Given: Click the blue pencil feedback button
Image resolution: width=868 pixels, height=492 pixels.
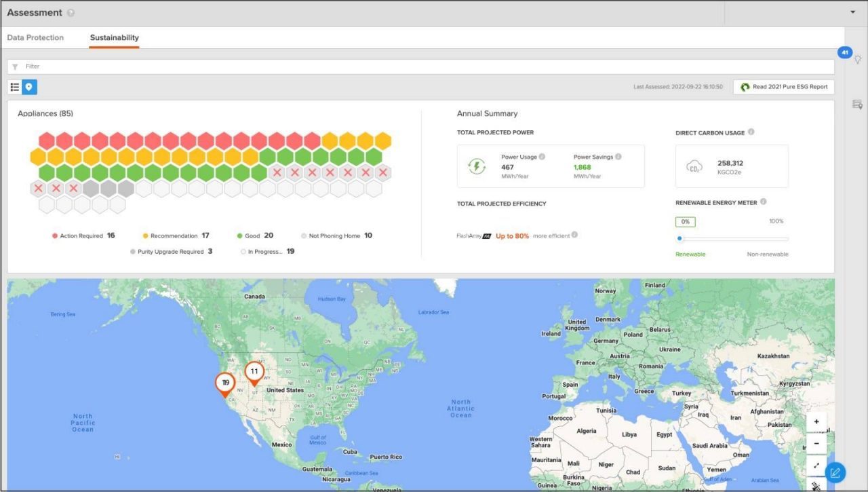Looking at the screenshot, I should 837,471.
